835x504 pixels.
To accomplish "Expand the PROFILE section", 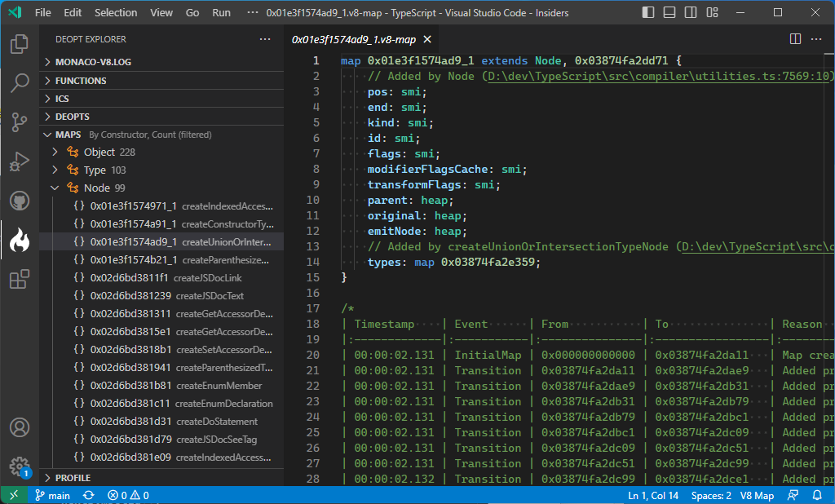I will 161,477.
